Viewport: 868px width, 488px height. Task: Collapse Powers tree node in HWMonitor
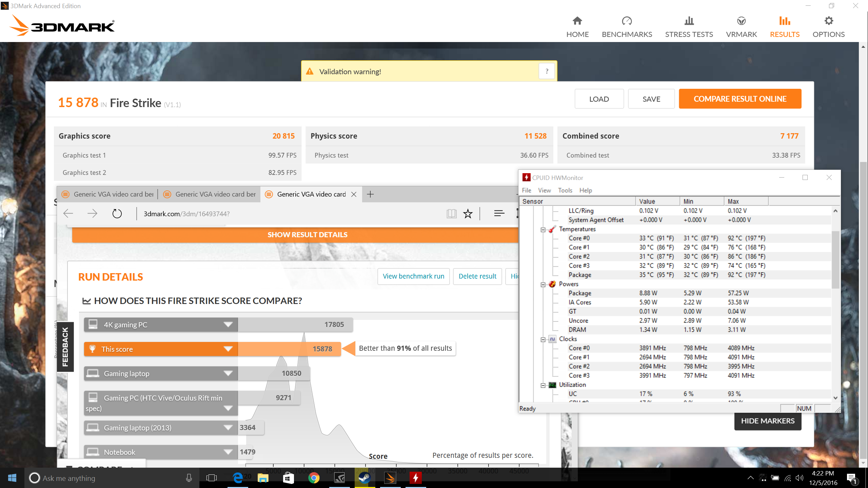coord(543,284)
